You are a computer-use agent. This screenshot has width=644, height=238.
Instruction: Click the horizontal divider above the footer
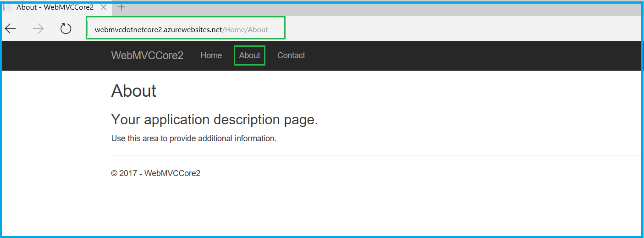367,156
